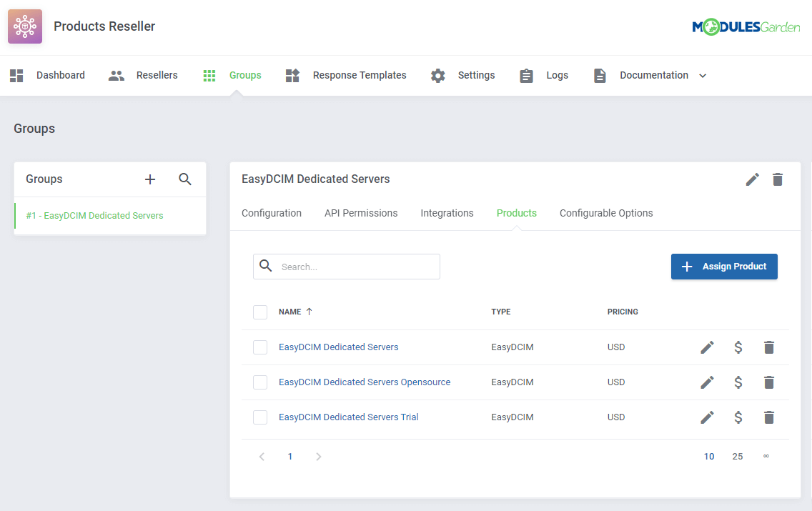Delete the EasyDCIM Dedicated Servers Opensource row

[769, 382]
